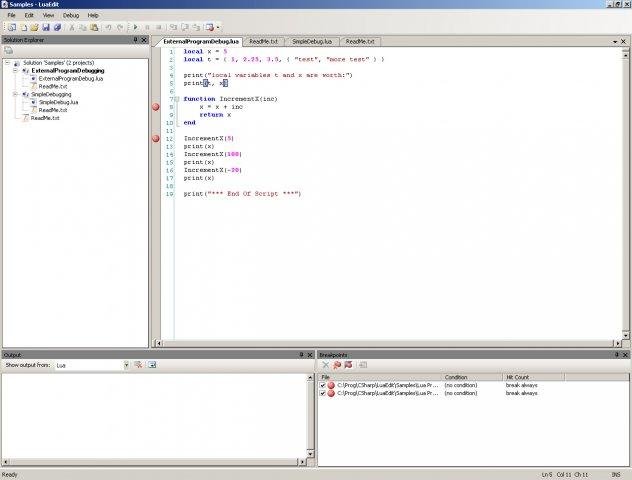The image size is (632, 480).
Task: Click Clear Output icon in Output panel
Action: click(x=138, y=365)
